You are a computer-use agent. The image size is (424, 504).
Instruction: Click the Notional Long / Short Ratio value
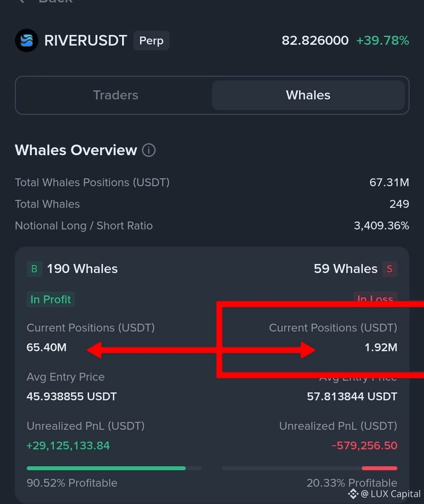pyautogui.click(x=381, y=225)
